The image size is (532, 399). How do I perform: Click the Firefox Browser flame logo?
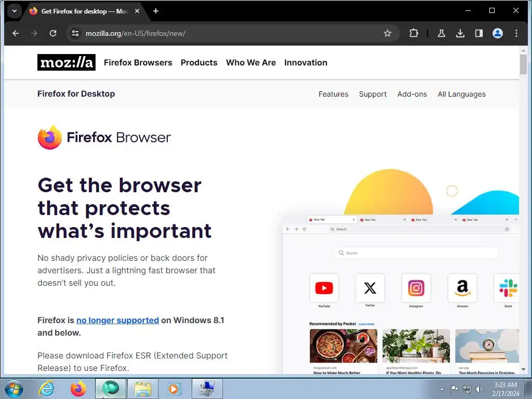point(49,137)
